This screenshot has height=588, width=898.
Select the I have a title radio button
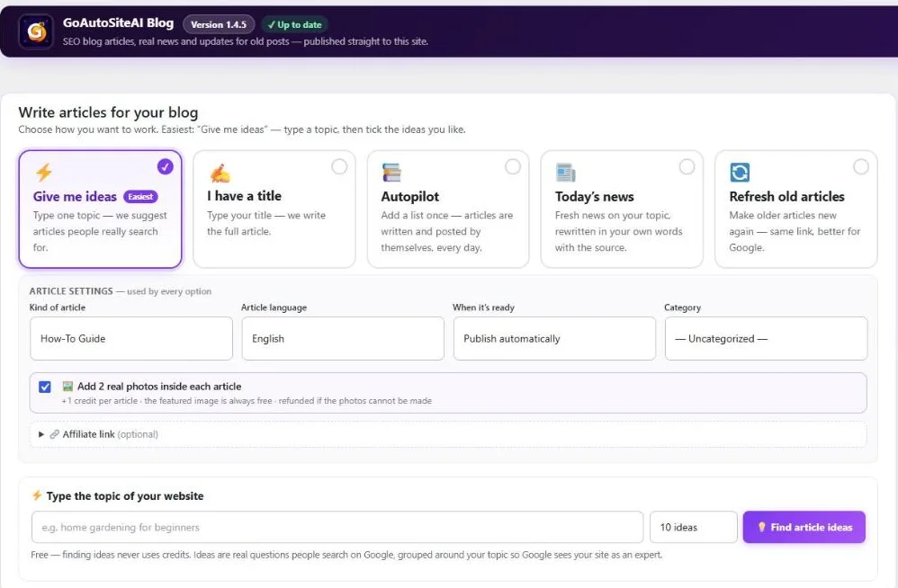click(x=339, y=166)
